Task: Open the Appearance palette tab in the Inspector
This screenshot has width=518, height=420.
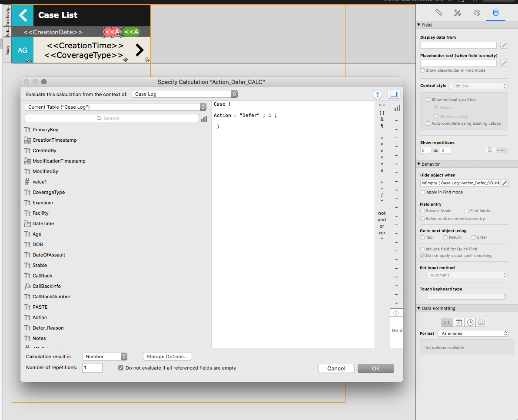Action: click(476, 13)
